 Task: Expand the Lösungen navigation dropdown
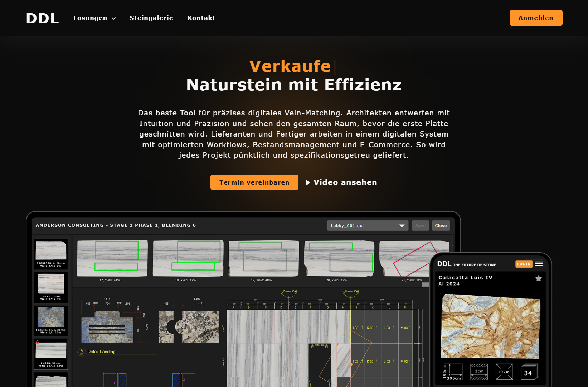point(94,18)
